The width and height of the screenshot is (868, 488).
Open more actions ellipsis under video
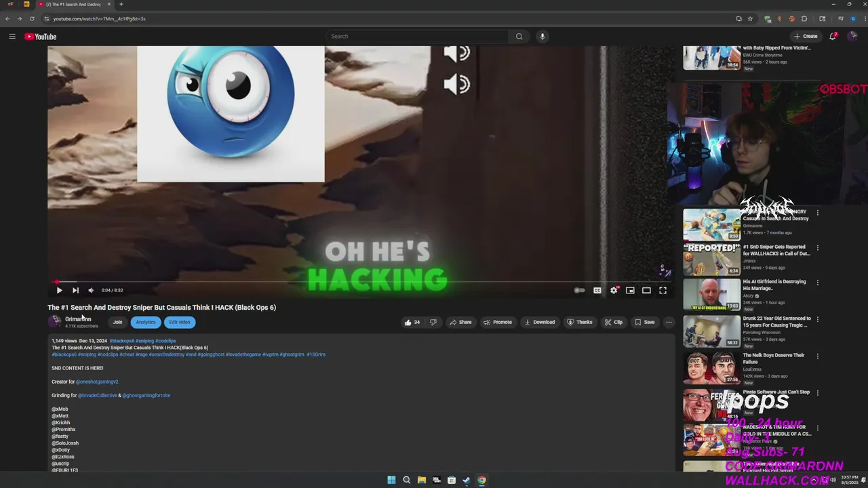pos(669,323)
